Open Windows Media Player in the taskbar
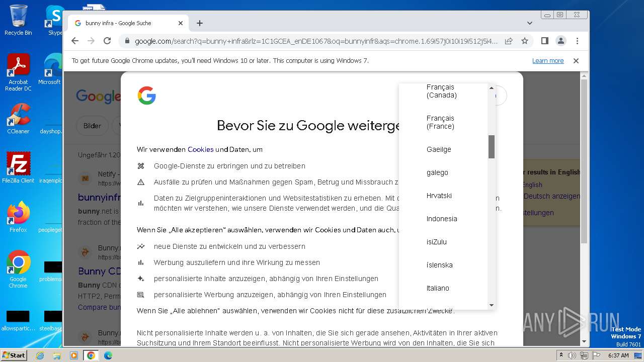Image resolution: width=644 pixels, height=362 pixels. [74, 355]
